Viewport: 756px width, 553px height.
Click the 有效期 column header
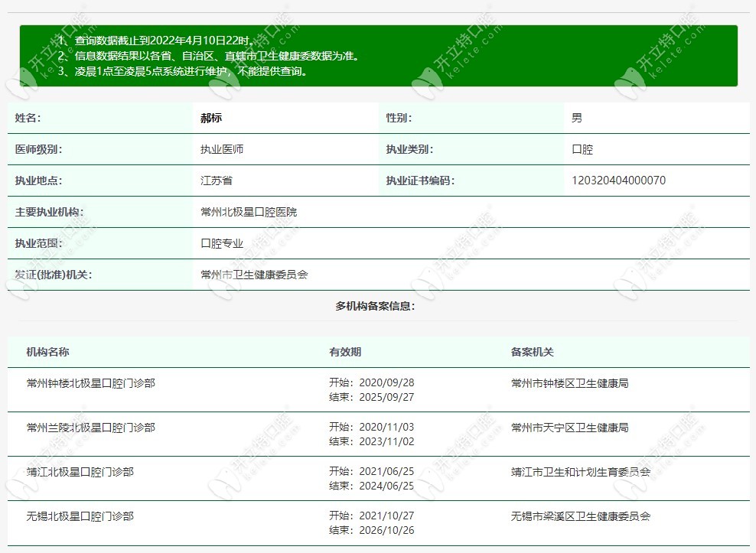(x=345, y=352)
